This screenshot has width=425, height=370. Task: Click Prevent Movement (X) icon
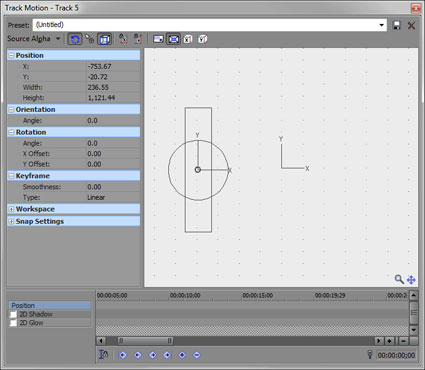pos(123,39)
